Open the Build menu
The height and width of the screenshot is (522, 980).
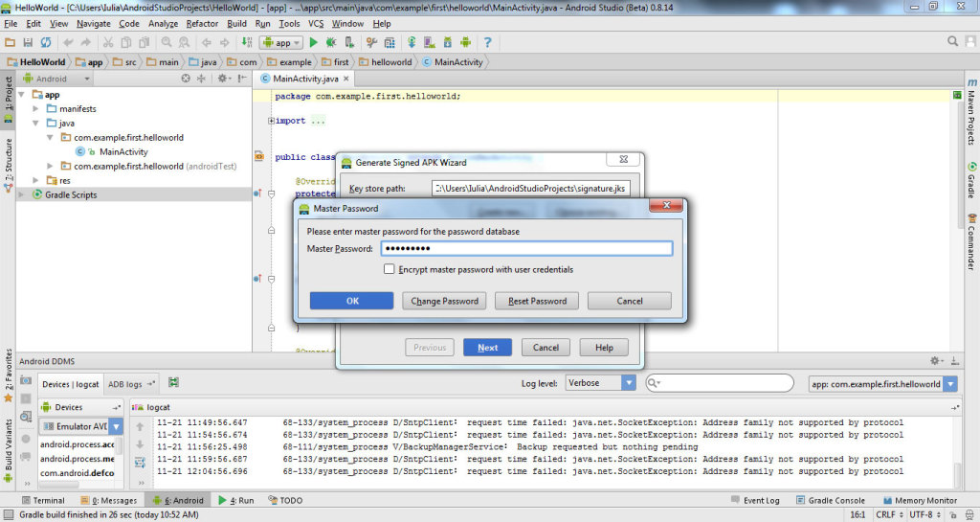click(x=236, y=24)
